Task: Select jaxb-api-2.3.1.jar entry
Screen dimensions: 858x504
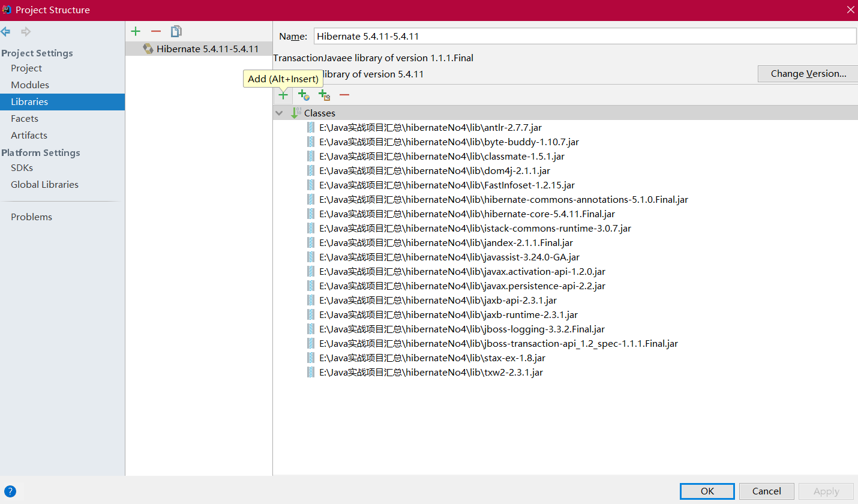Action: tap(438, 300)
